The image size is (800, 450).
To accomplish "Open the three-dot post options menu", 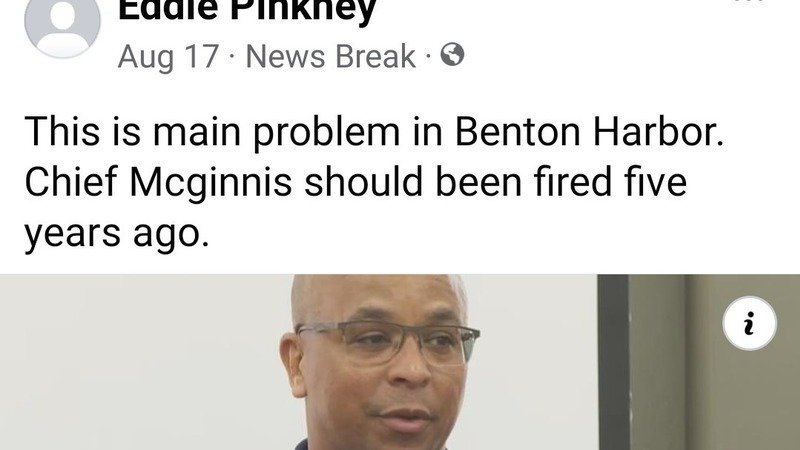I will (x=750, y=2).
